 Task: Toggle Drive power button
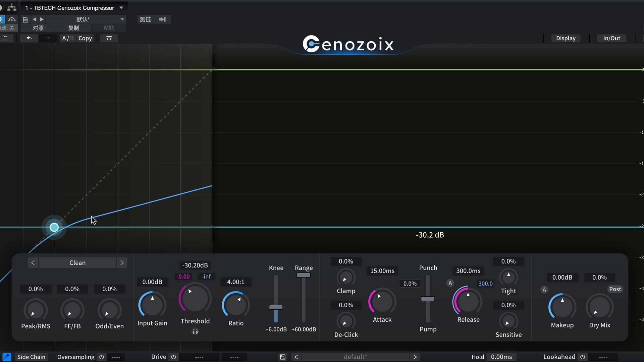[173, 357]
